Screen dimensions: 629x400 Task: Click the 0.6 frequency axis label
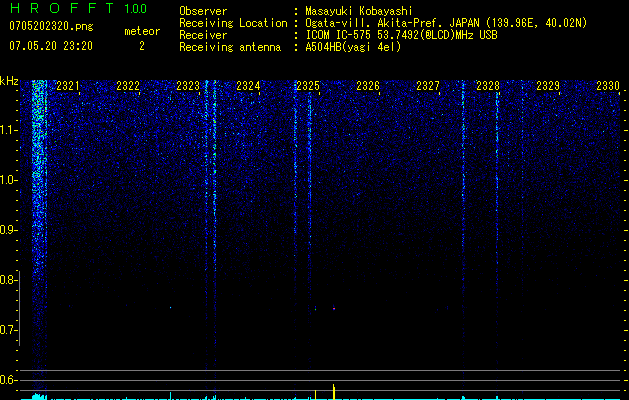[x=8, y=380]
